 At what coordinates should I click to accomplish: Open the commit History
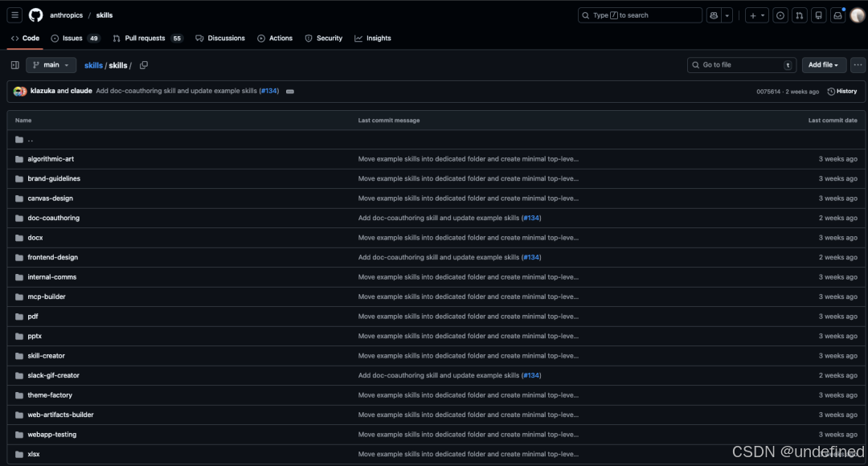[842, 92]
